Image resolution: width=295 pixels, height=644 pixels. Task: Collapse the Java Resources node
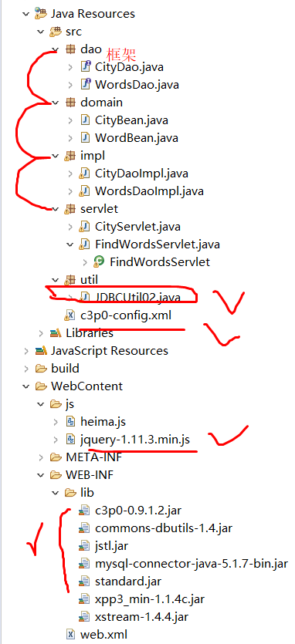[x=26, y=14]
